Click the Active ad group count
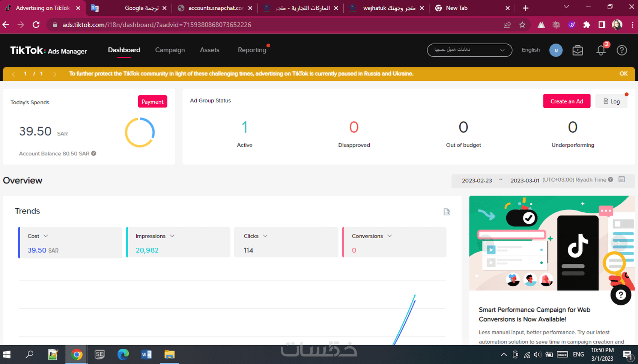Screen dimensions: 638x364 click(x=245, y=128)
